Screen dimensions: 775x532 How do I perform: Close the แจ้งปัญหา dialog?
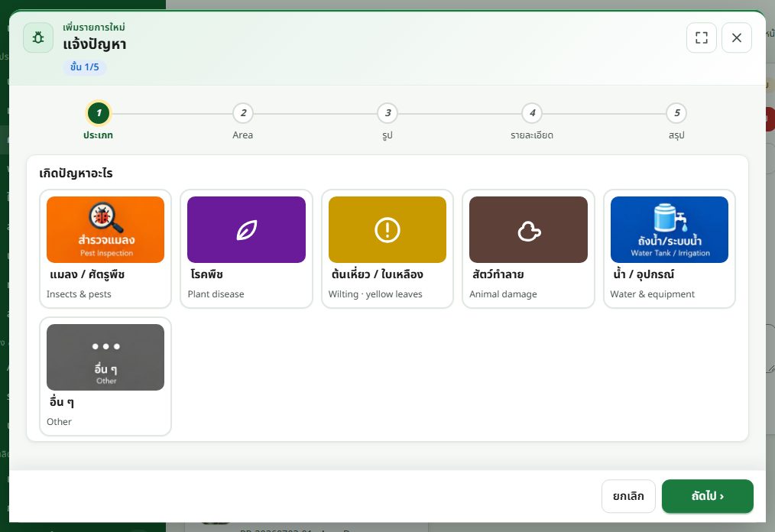tap(737, 37)
